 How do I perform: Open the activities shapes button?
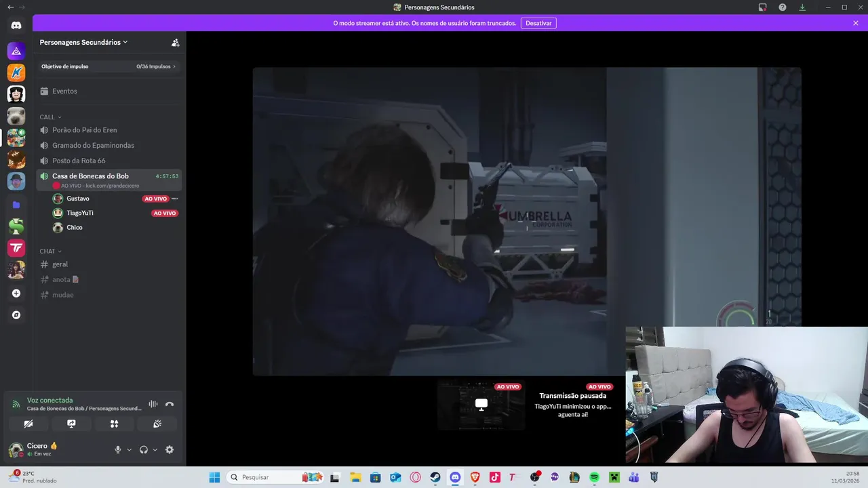click(114, 424)
